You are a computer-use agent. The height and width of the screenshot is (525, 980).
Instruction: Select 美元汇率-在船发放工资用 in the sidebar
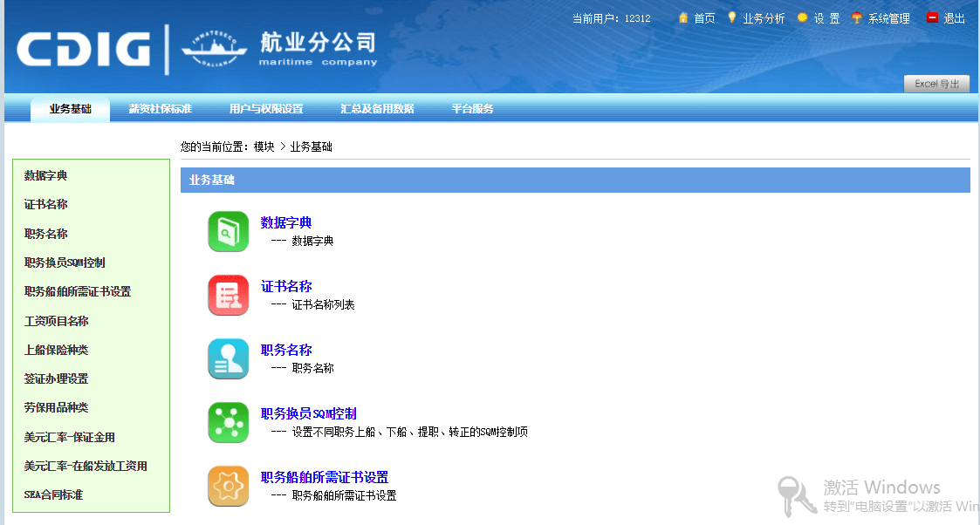pos(86,466)
